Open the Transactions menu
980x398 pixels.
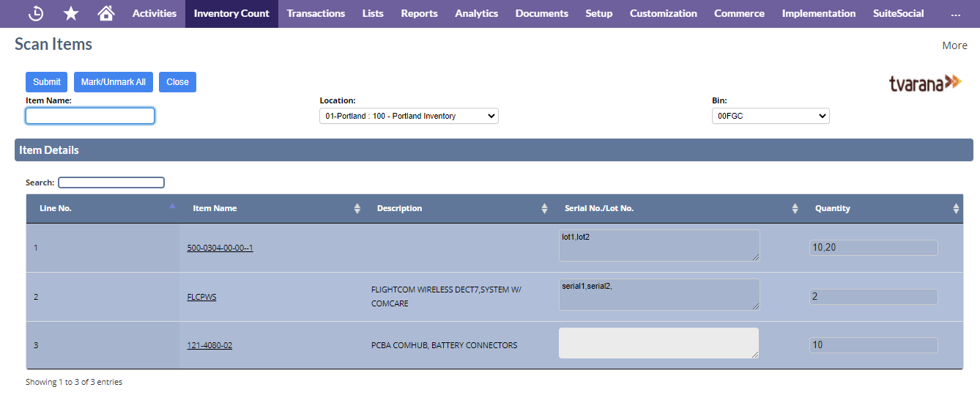(x=316, y=13)
